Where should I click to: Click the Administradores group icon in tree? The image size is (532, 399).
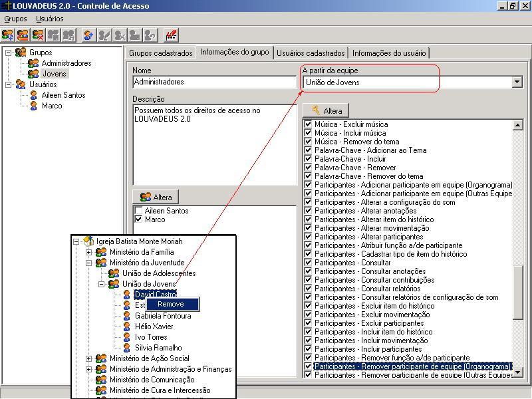click(33, 63)
